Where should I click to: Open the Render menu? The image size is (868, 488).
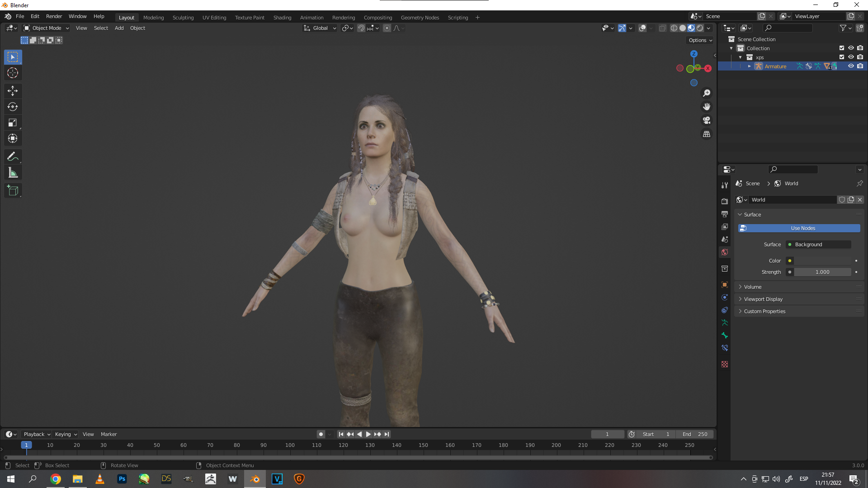click(x=54, y=16)
